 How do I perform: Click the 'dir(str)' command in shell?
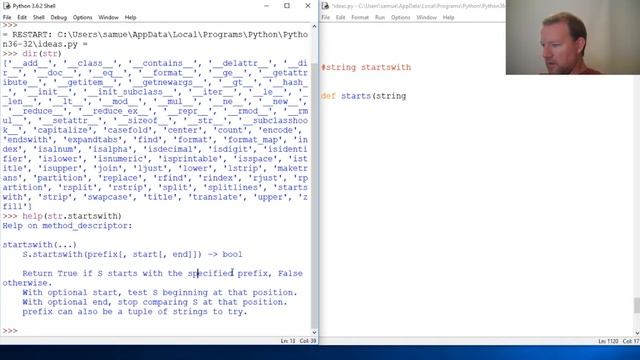(x=42, y=53)
